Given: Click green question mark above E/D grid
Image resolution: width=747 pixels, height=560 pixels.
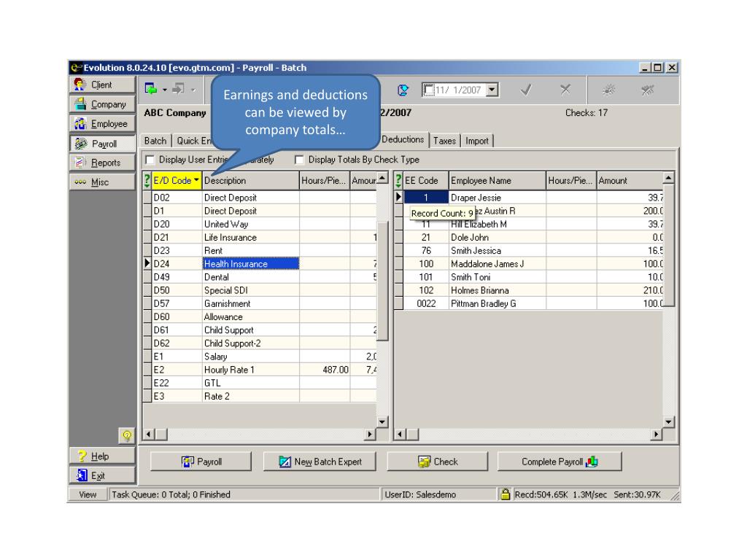Looking at the screenshot, I should [147, 181].
